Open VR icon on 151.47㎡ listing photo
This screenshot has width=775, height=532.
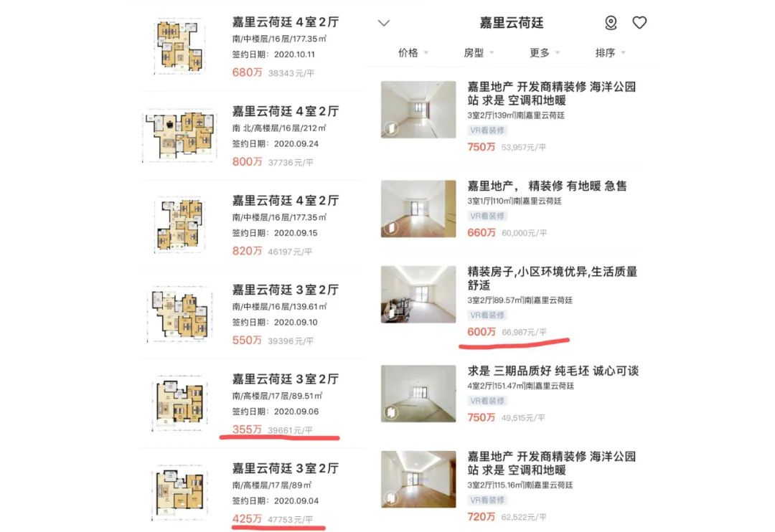click(x=392, y=412)
